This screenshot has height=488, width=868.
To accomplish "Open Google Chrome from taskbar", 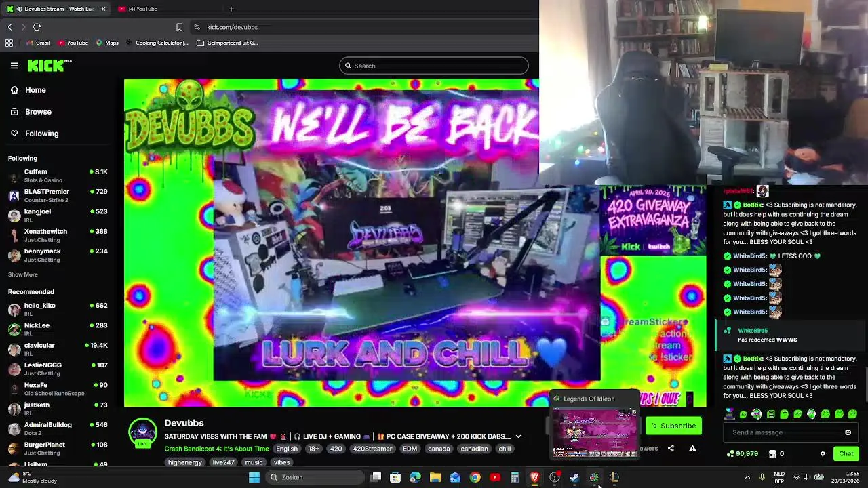I will [475, 477].
